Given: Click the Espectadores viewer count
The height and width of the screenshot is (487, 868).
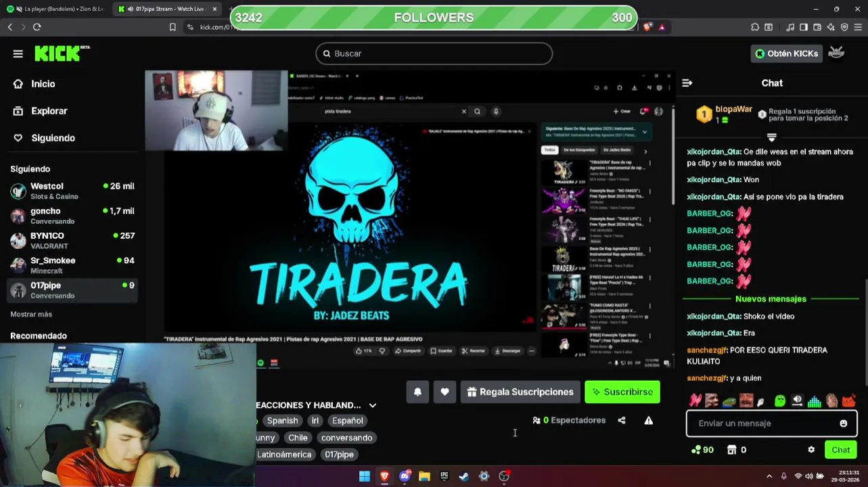Looking at the screenshot, I should 569,420.
